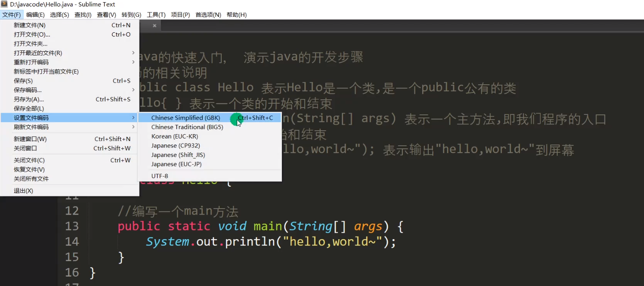The image size is (644, 286).
Task: Open the 选择(S) menu
Action: click(59, 15)
